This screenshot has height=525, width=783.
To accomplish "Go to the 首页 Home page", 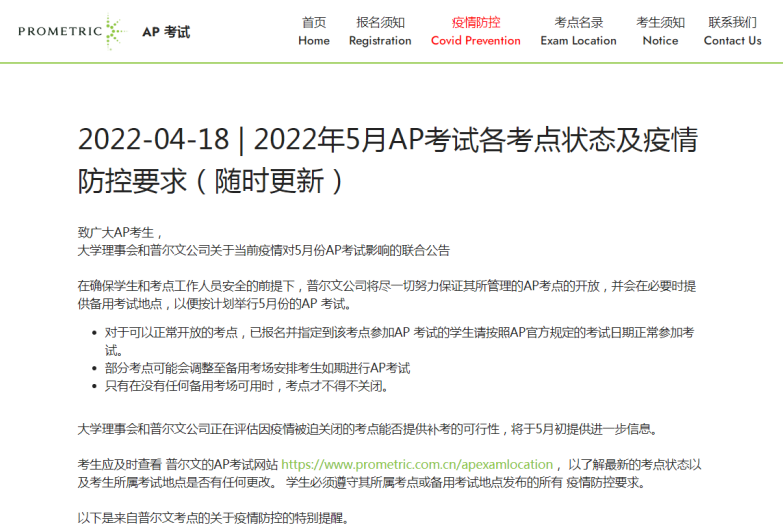I will [x=313, y=31].
